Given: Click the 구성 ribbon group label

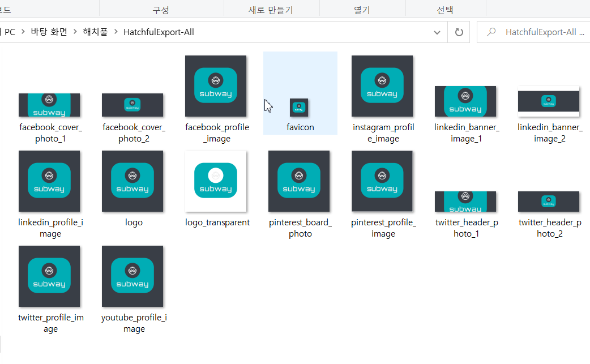Looking at the screenshot, I should pyautogui.click(x=161, y=10).
